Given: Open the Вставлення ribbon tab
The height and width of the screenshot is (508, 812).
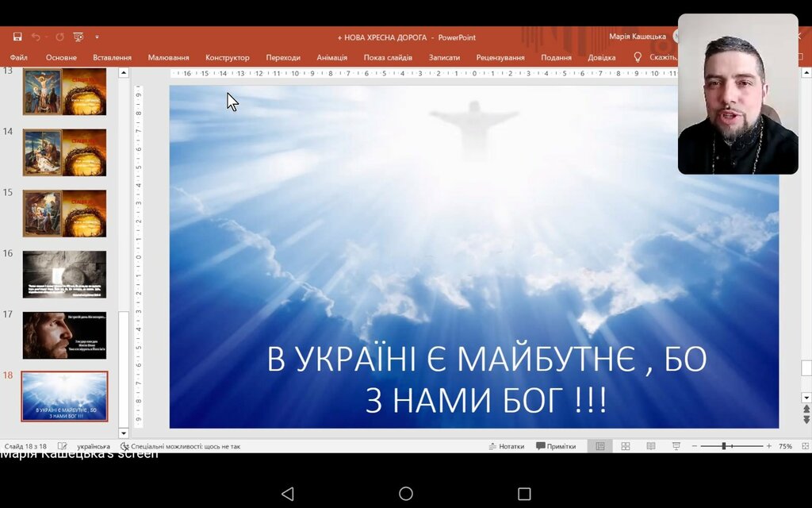Looking at the screenshot, I should [x=112, y=57].
